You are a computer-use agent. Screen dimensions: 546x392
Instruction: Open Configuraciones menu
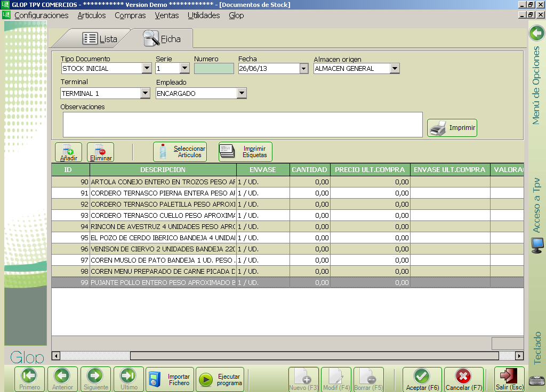[42, 15]
